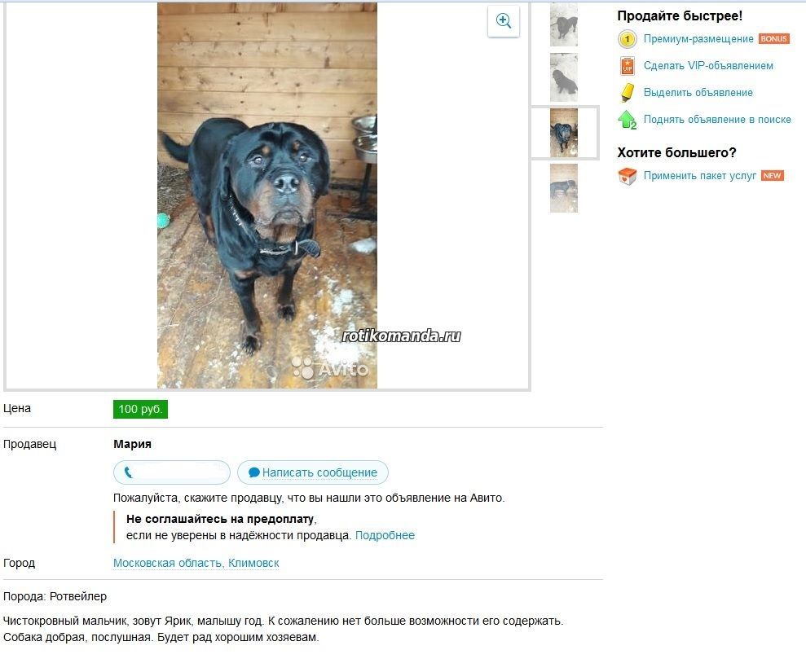
Task: Click the main Rottweiler photo
Action: pos(267,195)
